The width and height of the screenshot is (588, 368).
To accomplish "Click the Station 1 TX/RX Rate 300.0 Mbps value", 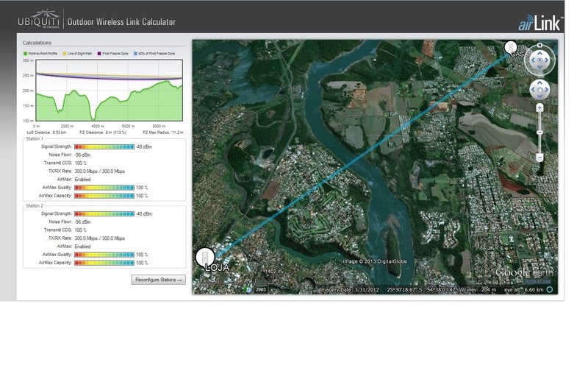I will coord(100,171).
